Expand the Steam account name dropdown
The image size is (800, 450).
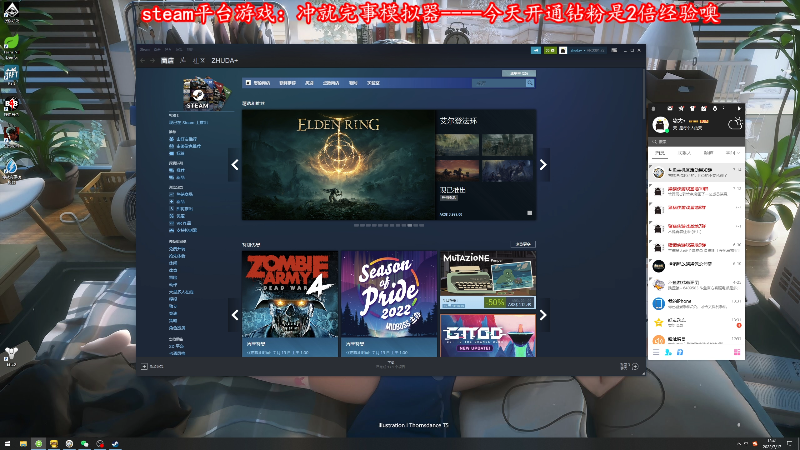click(587, 51)
